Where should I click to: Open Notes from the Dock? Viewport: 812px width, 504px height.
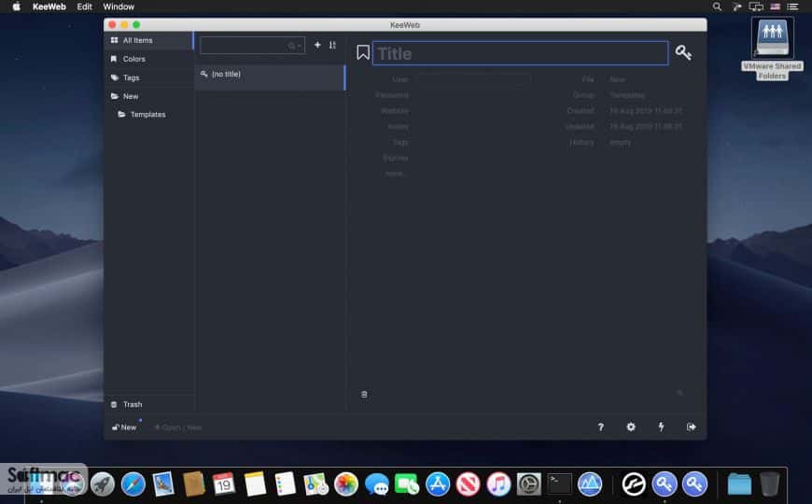(255, 484)
